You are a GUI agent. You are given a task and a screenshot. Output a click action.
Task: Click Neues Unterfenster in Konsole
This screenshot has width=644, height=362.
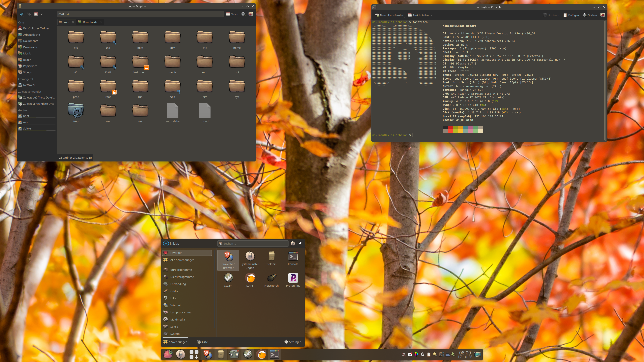coord(389,15)
